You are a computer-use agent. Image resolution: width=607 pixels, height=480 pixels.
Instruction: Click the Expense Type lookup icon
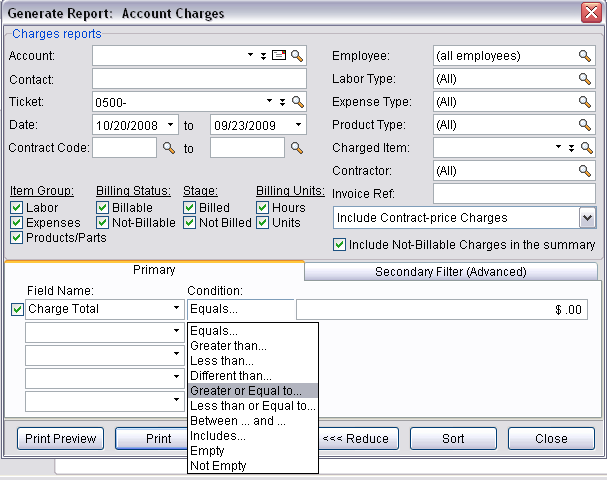(x=585, y=102)
